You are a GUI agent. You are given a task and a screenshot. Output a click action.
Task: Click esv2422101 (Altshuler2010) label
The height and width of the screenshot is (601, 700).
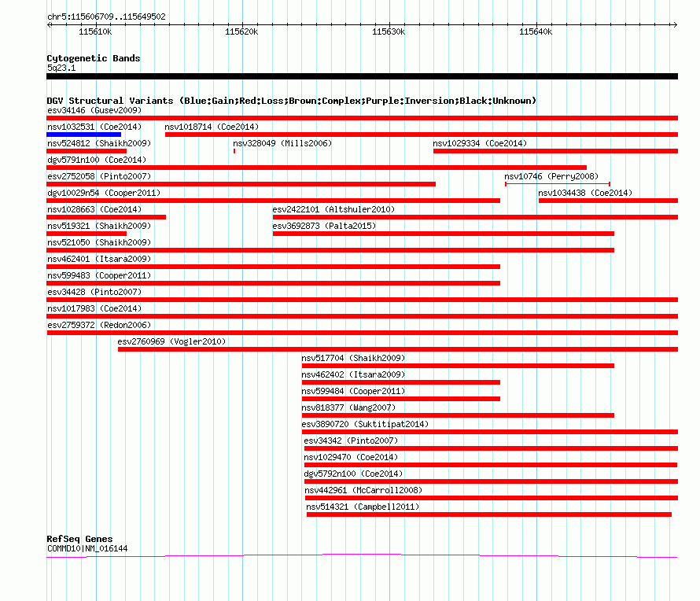point(333,209)
